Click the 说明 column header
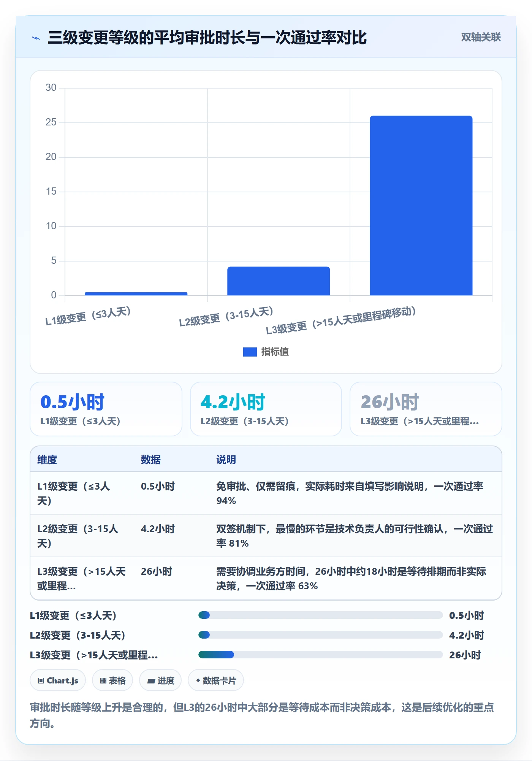Image resolution: width=532 pixels, height=761 pixels. coord(226,460)
